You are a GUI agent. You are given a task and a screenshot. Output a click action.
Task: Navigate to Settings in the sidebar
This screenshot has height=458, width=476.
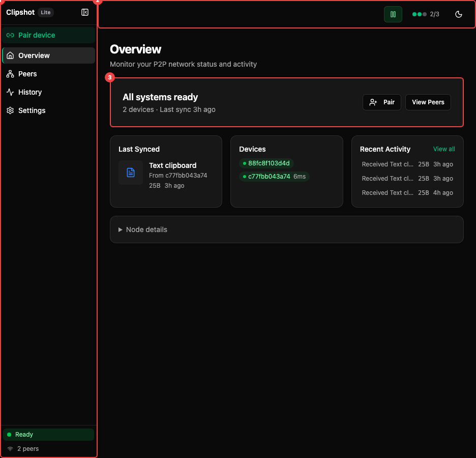pos(32,110)
